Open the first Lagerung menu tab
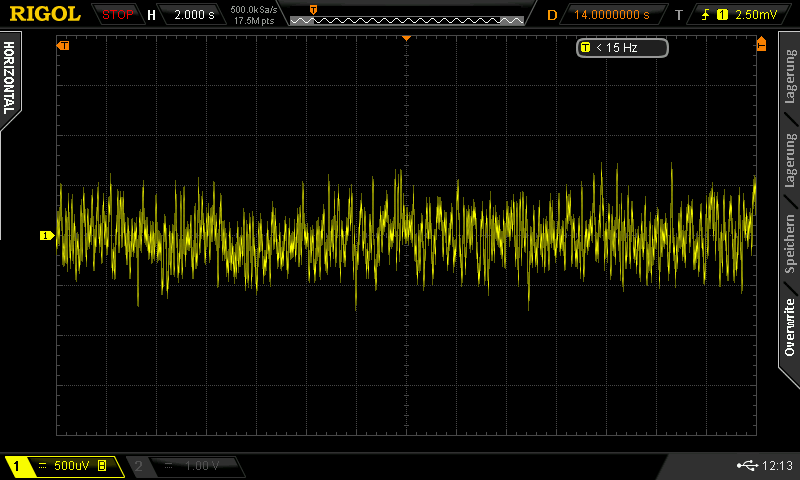Viewport: 800px width, 480px height. coord(790,77)
